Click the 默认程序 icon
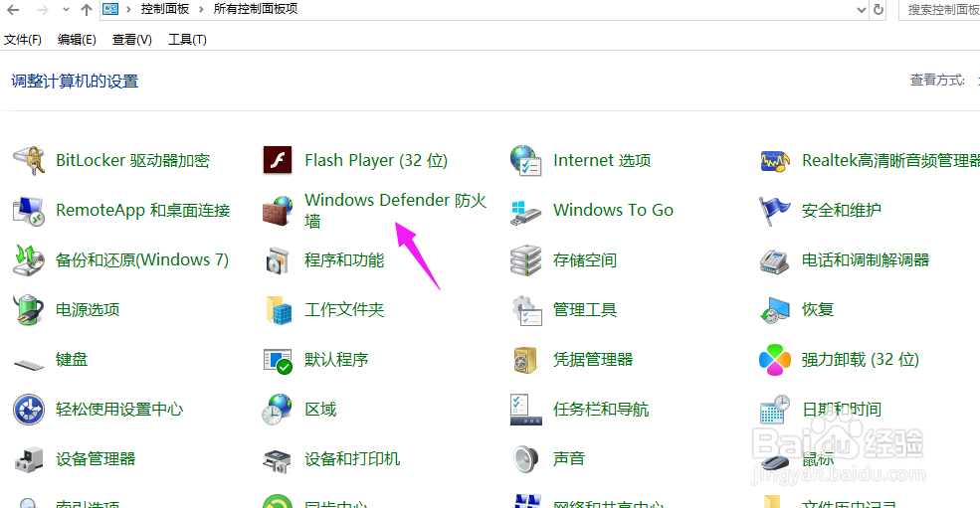This screenshot has width=980, height=508. 278,361
